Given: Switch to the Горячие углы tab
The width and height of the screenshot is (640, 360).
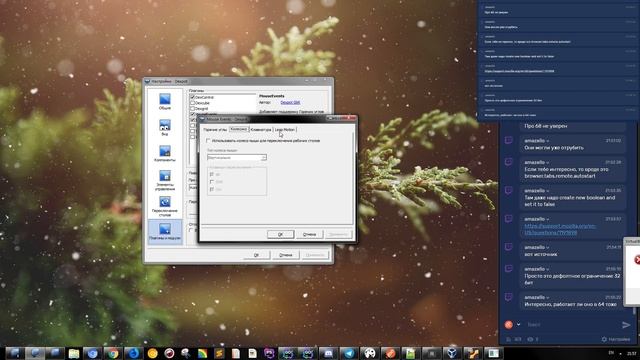Looking at the screenshot, I should (215, 129).
